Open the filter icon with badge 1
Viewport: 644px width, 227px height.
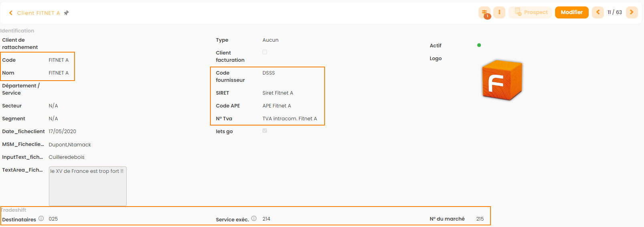coord(485,13)
